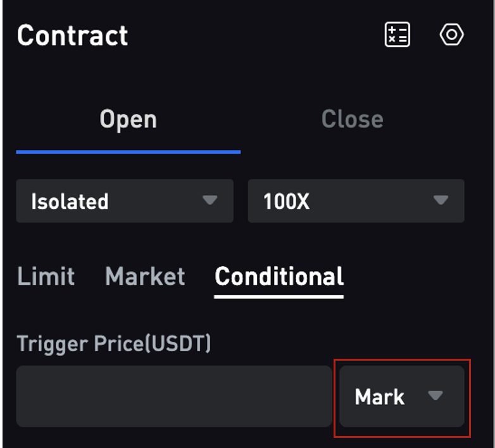Click the Isolated text label
Viewport: 495px width, 448px height.
point(70,201)
